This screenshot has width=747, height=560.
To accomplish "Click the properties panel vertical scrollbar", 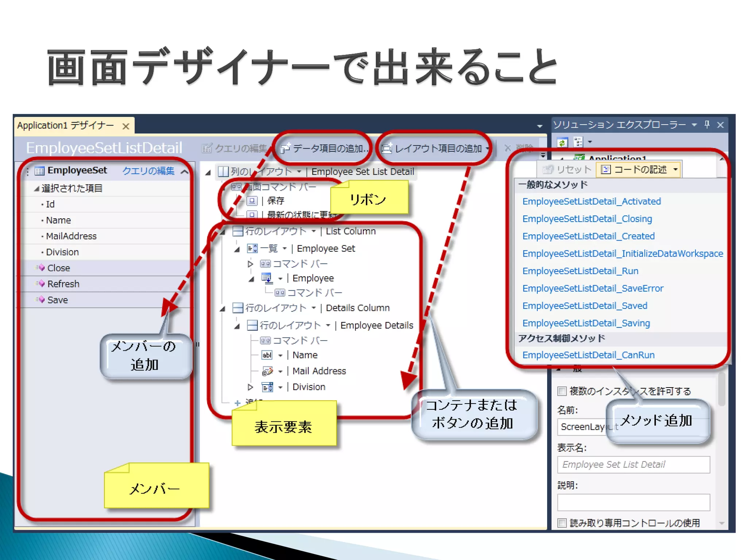I will 721,388.
